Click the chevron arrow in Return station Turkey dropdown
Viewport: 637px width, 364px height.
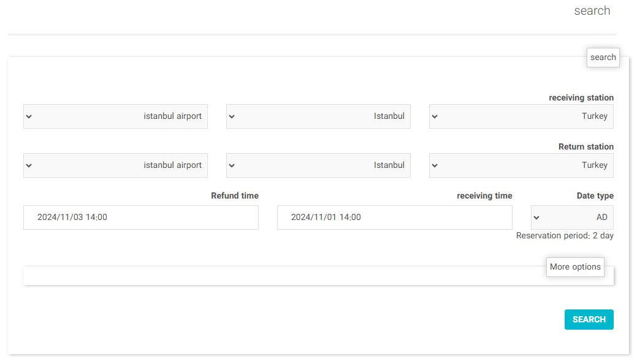click(x=435, y=165)
